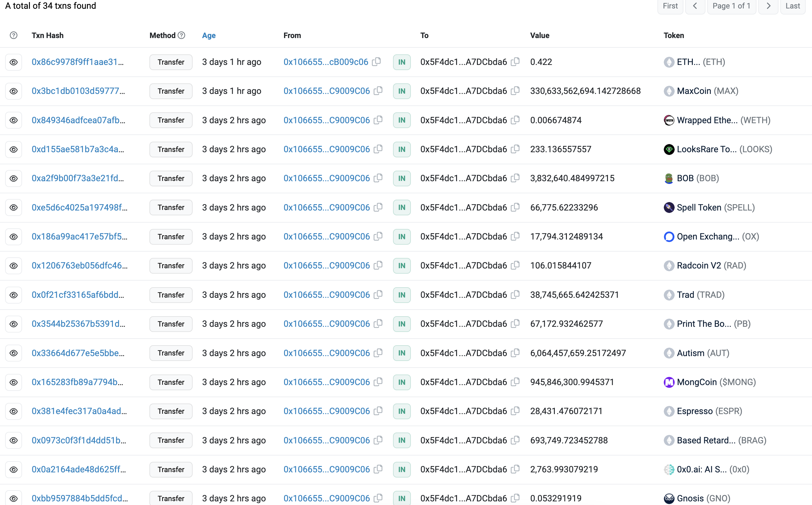812x505 pixels.
Task: Open 0x0.ai token page
Action: (x=713, y=469)
